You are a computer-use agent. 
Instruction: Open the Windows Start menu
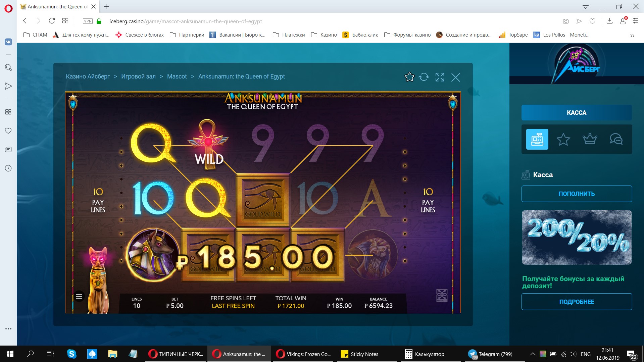[10, 354]
